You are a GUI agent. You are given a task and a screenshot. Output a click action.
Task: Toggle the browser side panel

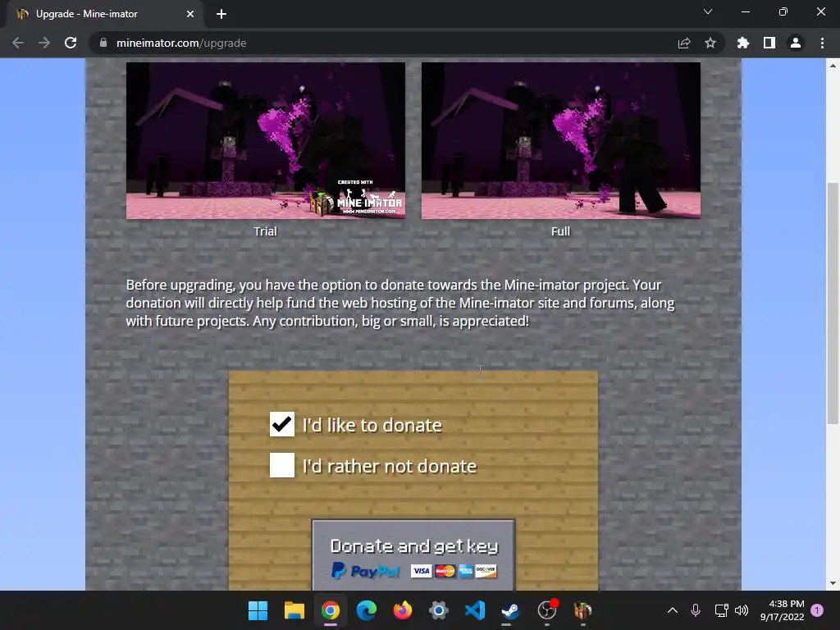(x=769, y=43)
